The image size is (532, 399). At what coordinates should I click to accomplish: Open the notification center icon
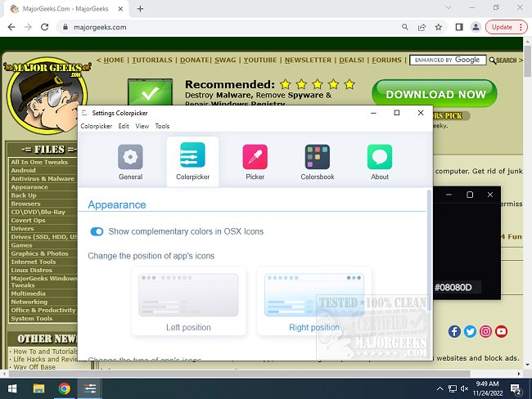pyautogui.click(x=516, y=389)
